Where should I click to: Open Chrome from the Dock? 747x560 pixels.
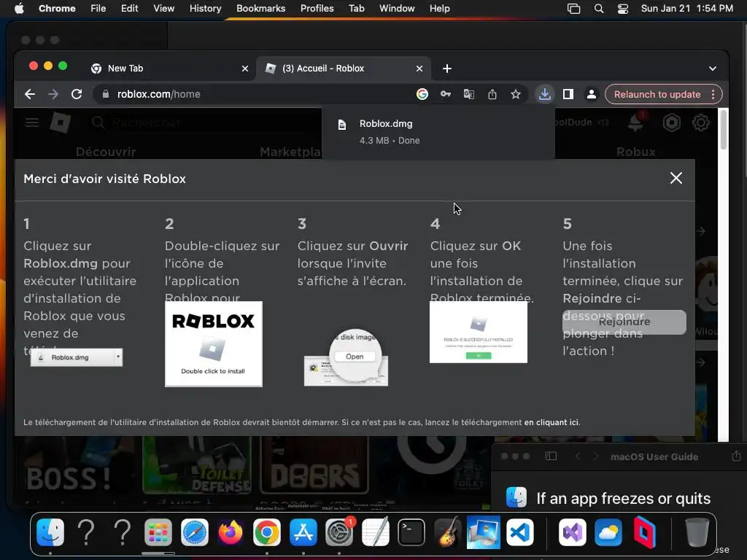coord(267,532)
